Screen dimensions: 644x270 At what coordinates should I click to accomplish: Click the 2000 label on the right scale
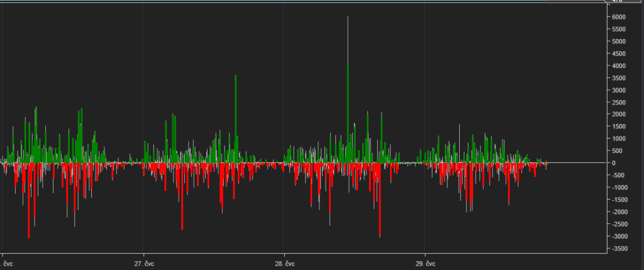pos(619,115)
